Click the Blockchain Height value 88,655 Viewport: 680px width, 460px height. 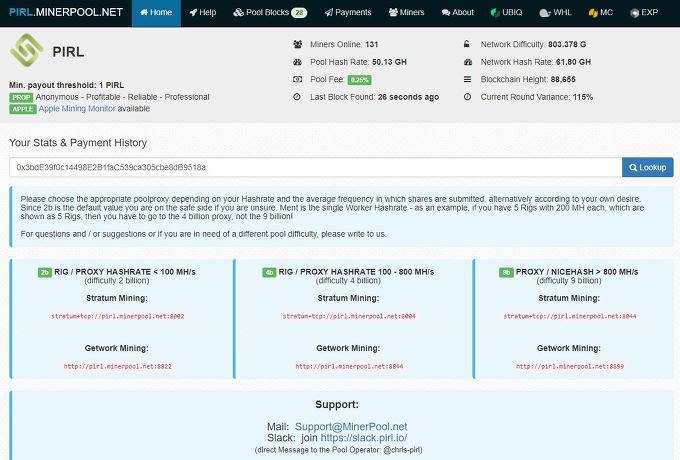(x=563, y=79)
